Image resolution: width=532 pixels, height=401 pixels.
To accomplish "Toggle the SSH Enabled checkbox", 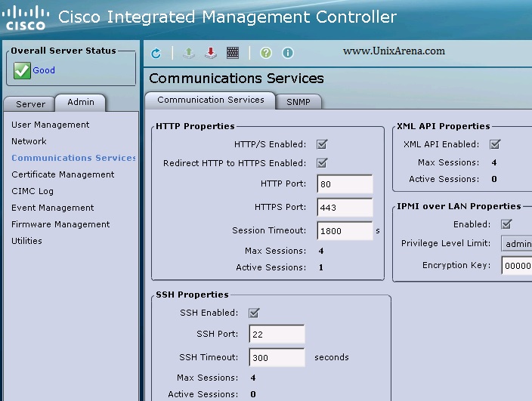I will coord(254,313).
